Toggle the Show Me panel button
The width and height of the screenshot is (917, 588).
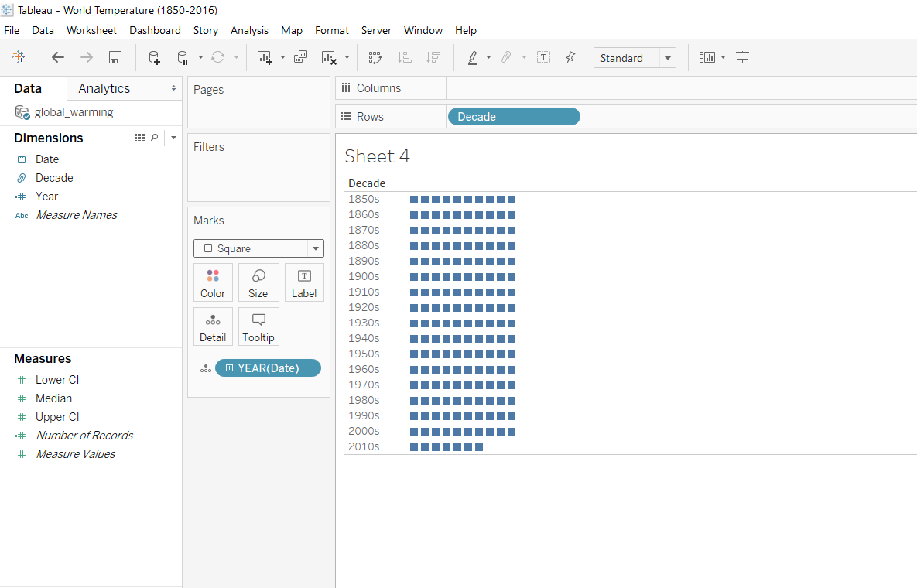707,57
